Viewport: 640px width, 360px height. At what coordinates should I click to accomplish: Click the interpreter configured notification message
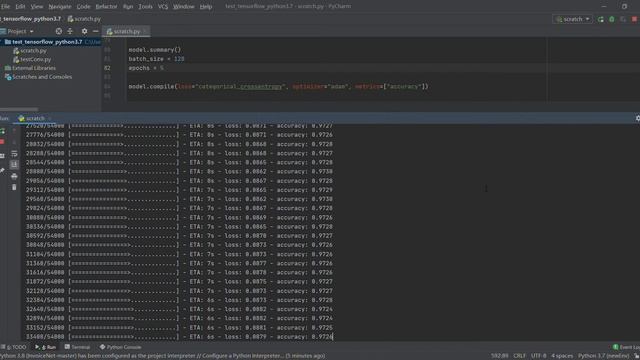tap(162, 356)
